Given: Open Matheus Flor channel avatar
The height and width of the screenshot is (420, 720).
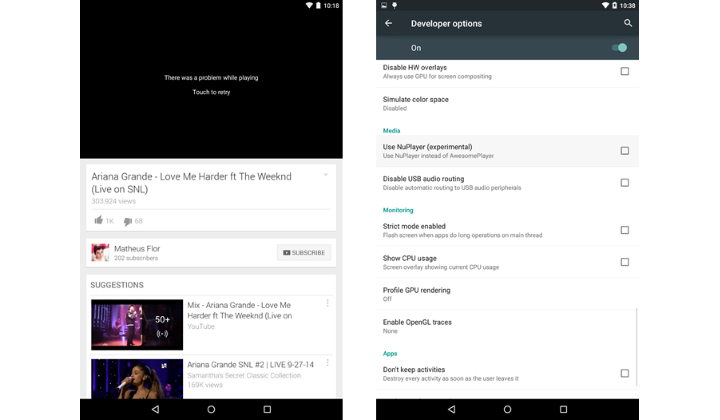Looking at the screenshot, I should point(100,252).
